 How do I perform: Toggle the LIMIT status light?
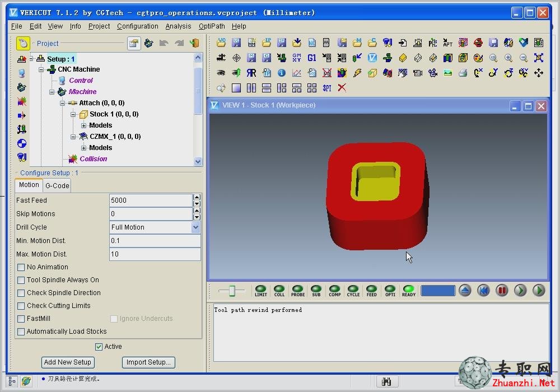[261, 291]
